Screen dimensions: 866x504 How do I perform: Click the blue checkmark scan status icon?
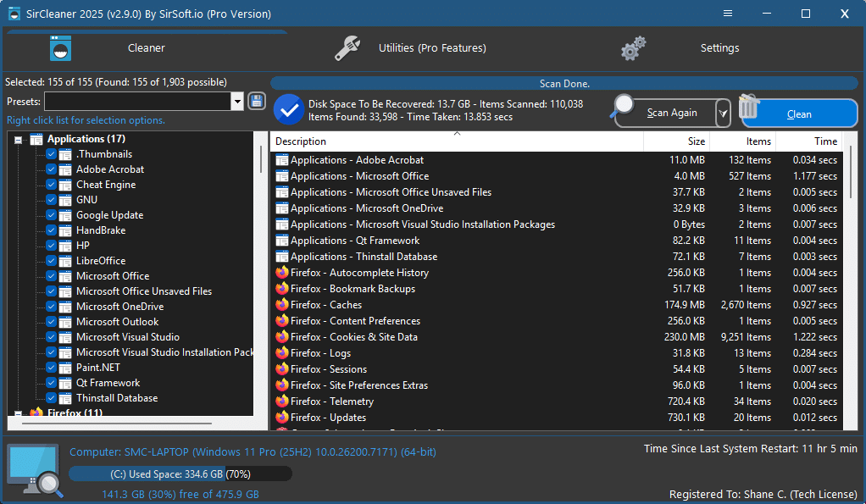pos(289,110)
